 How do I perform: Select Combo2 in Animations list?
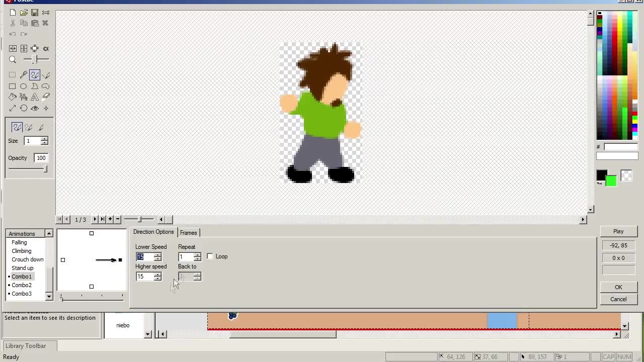[22, 285]
